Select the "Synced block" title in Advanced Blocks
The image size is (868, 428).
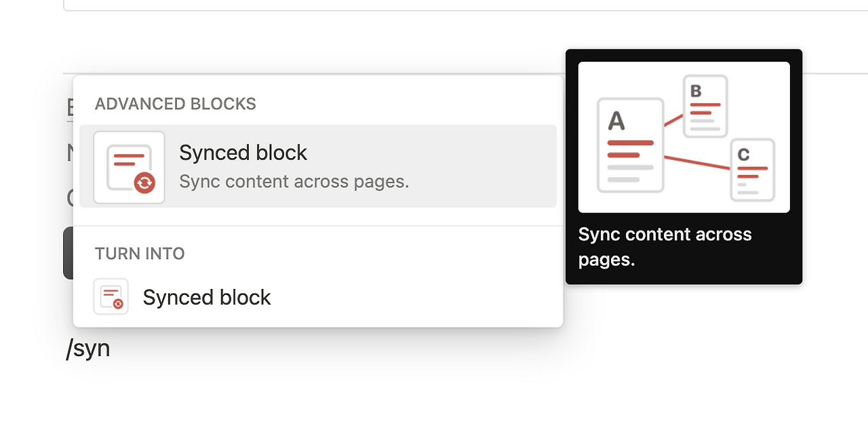(x=243, y=153)
